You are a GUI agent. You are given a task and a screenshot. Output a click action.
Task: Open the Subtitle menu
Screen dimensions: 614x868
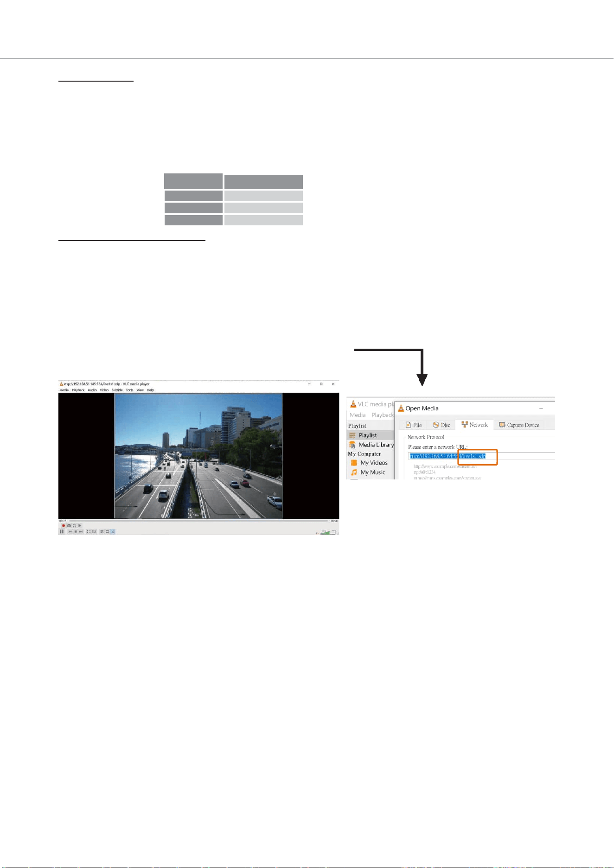(117, 390)
